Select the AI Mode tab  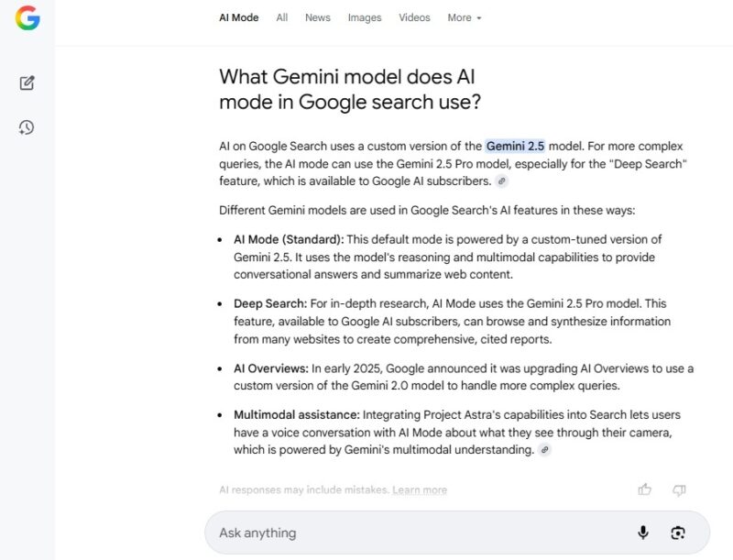tap(238, 17)
